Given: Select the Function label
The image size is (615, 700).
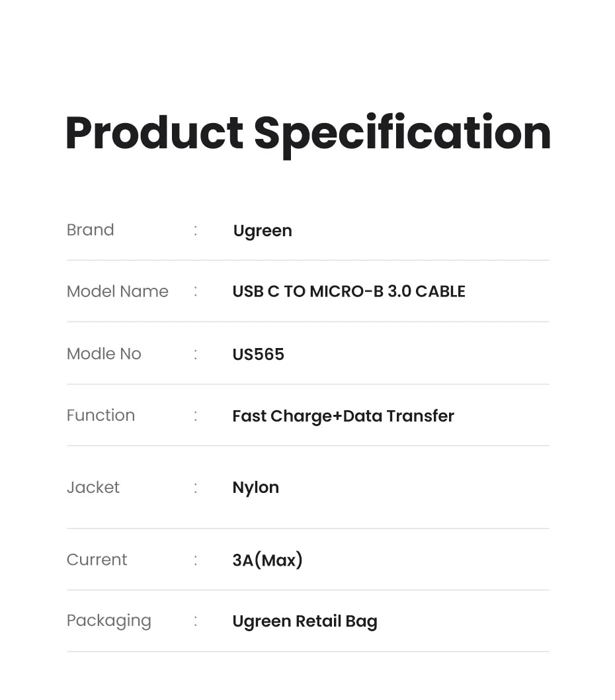Looking at the screenshot, I should click(101, 416).
